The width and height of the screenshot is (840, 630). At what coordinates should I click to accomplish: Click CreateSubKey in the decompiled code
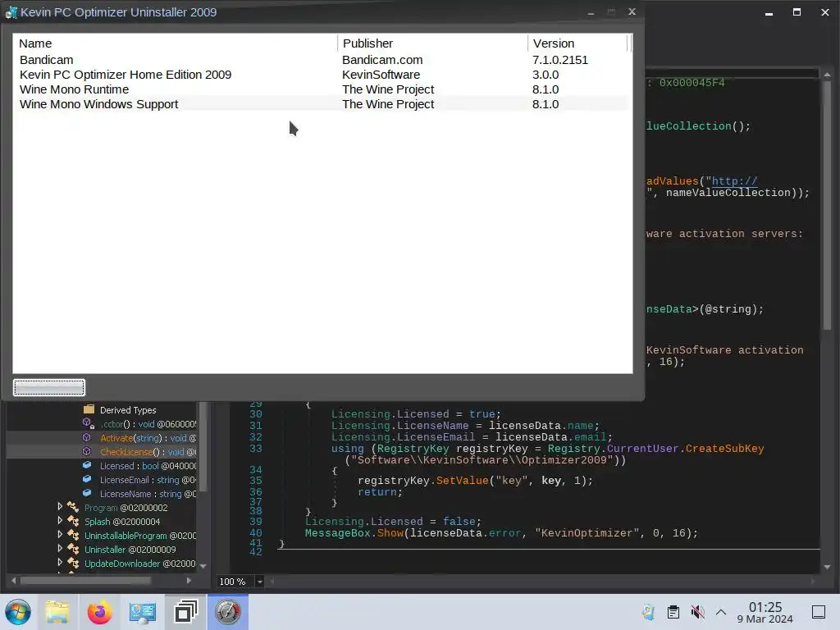coord(725,449)
